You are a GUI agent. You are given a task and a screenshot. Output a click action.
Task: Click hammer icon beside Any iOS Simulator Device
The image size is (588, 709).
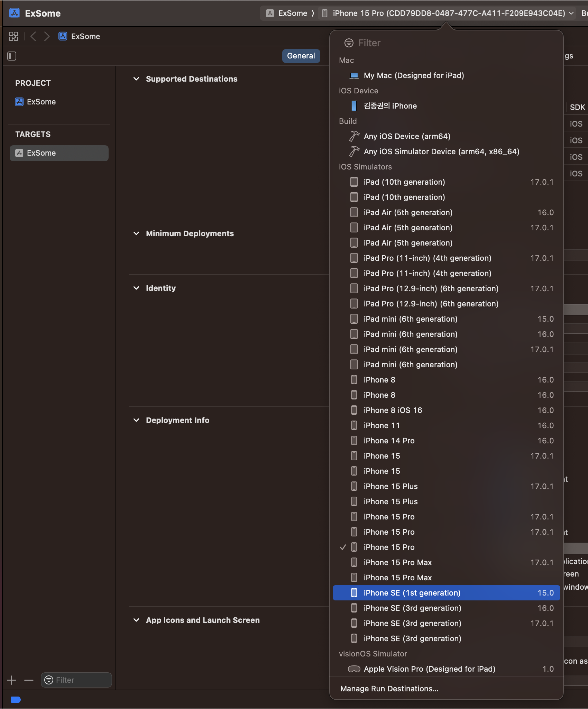354,151
